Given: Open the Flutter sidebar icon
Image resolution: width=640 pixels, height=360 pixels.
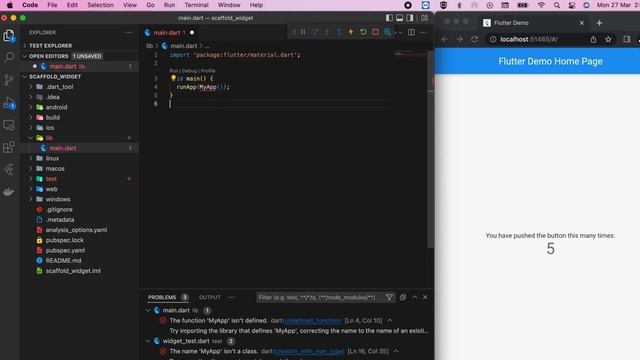Looking at the screenshot, I should tap(9, 169).
